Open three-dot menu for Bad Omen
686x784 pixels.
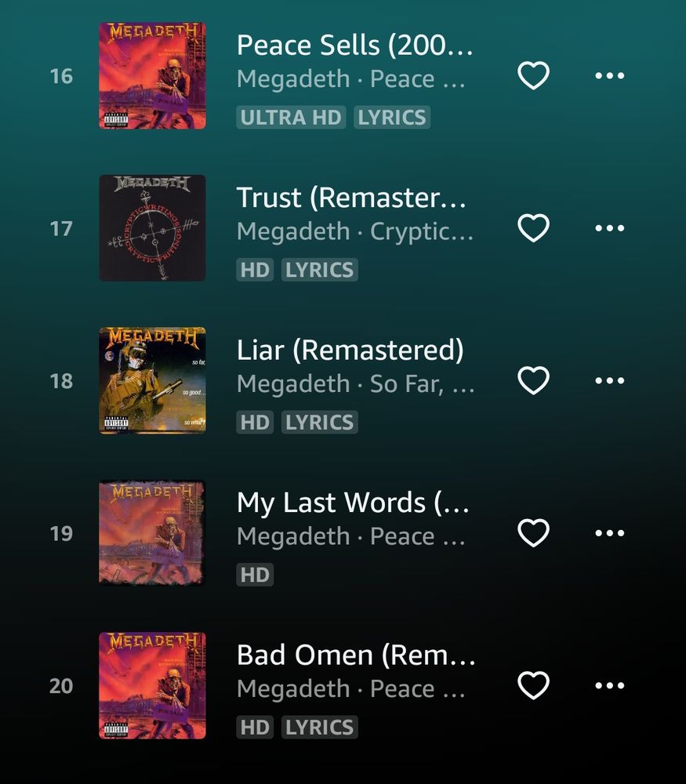pos(609,685)
